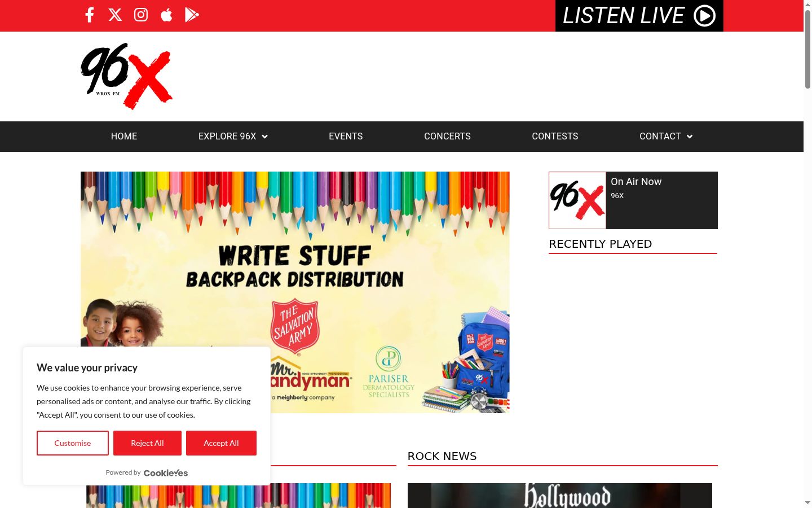Click the scrollbar down arrow

pos(807,502)
